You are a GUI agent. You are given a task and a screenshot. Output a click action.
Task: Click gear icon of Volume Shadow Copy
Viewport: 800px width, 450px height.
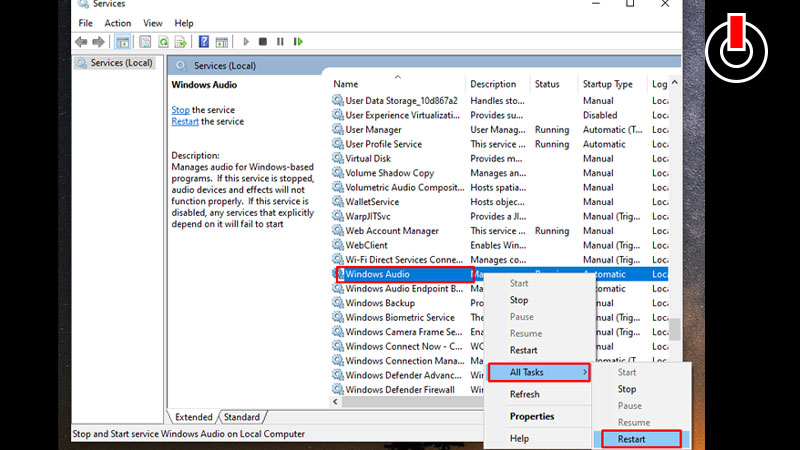pyautogui.click(x=338, y=172)
